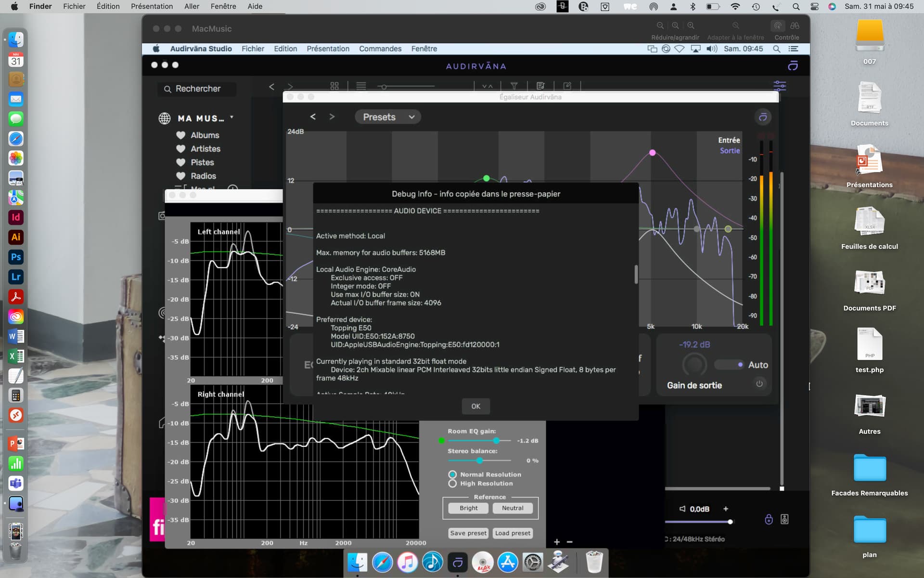
Task: Click the Rechercher search field
Action: 196,89
